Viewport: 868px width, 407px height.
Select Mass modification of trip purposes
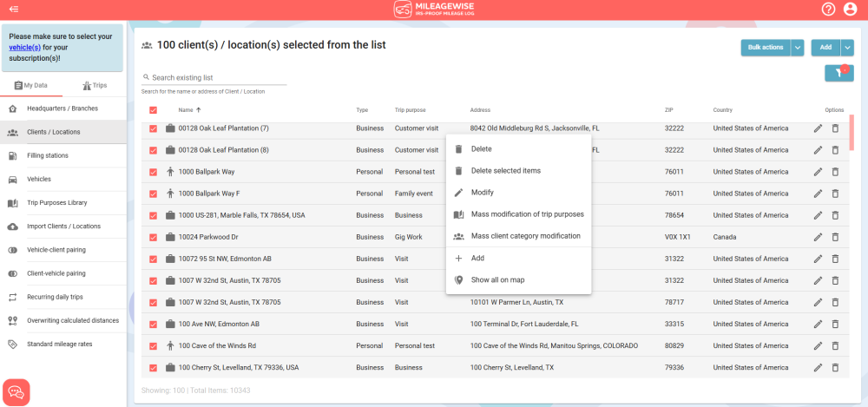click(x=518, y=214)
